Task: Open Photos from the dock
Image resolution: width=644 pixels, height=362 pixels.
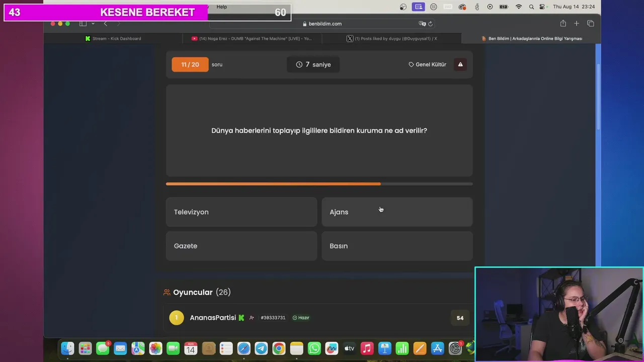Action: pos(155,348)
